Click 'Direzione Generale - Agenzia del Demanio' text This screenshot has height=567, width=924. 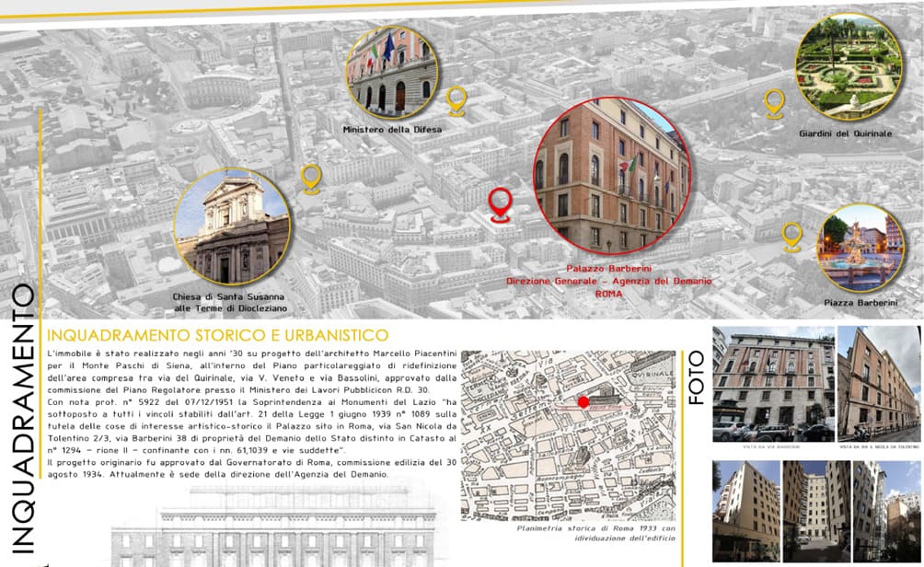coord(608,281)
